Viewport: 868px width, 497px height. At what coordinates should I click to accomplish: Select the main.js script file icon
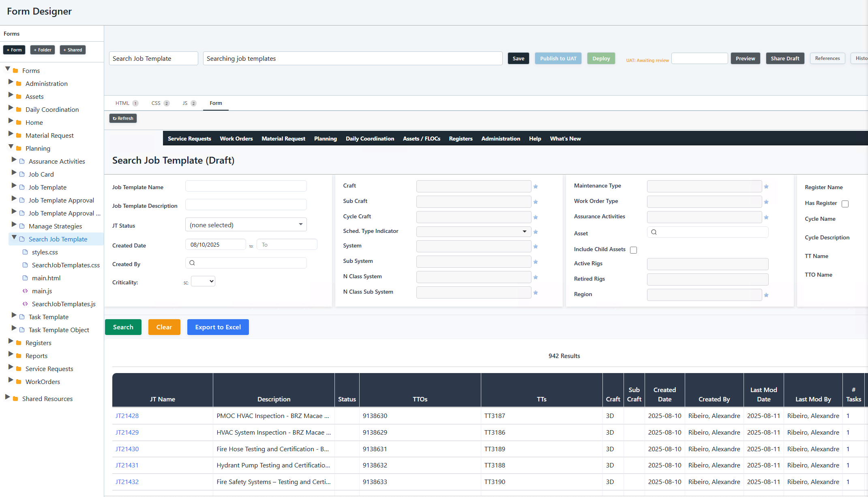(26, 291)
